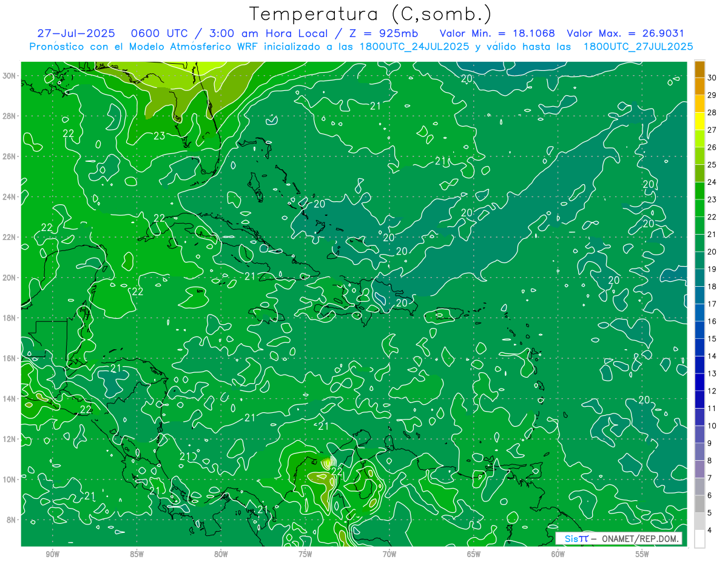Viewport: 728px width, 562px height.
Task: Click the '23' contour label over Florida
Action: click(x=159, y=136)
